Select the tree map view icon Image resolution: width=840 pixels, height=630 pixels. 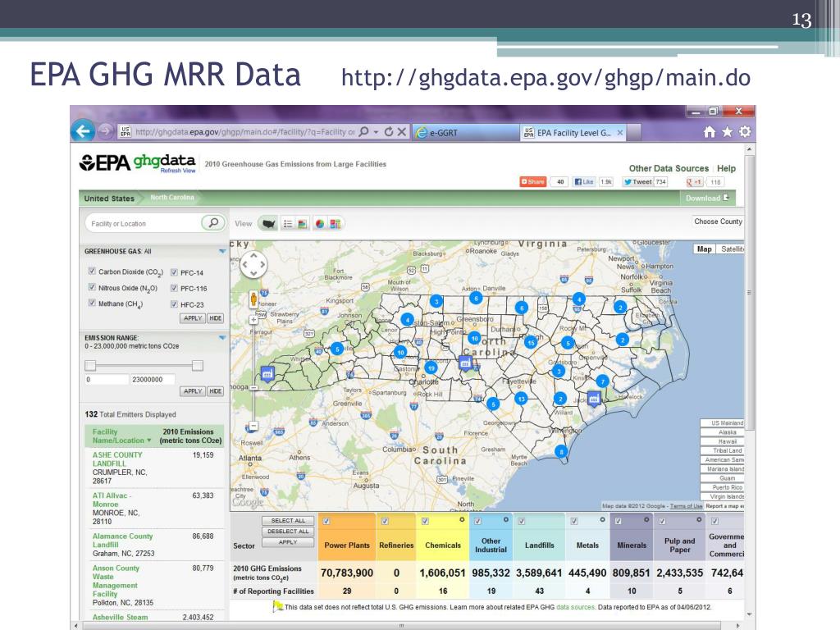336,224
